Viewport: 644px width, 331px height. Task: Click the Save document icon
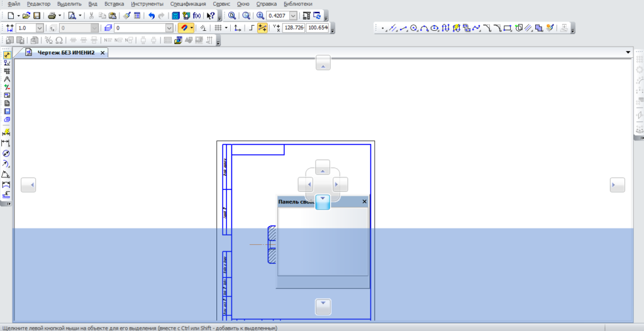tap(36, 15)
